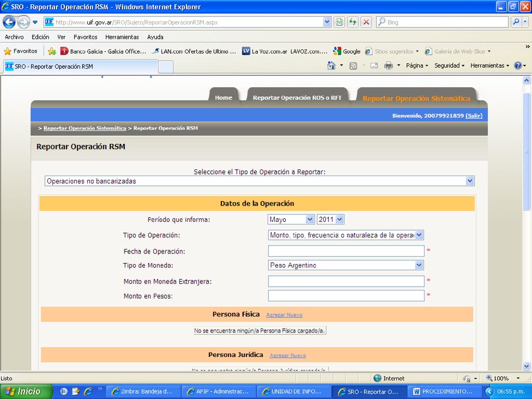Click the Inicio start button

[26, 391]
